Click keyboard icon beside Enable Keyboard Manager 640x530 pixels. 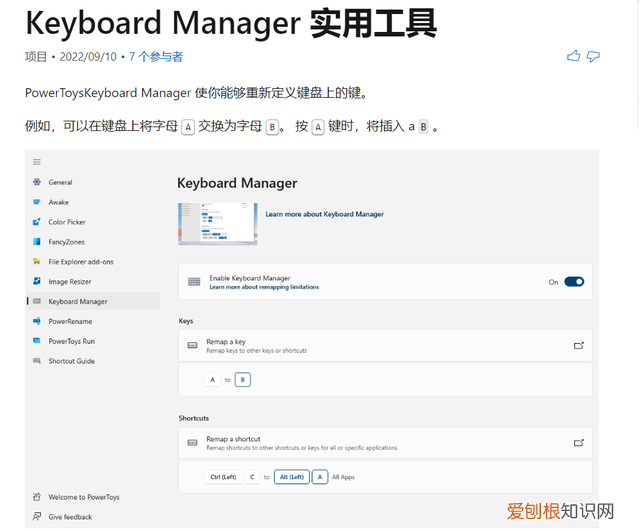194,281
